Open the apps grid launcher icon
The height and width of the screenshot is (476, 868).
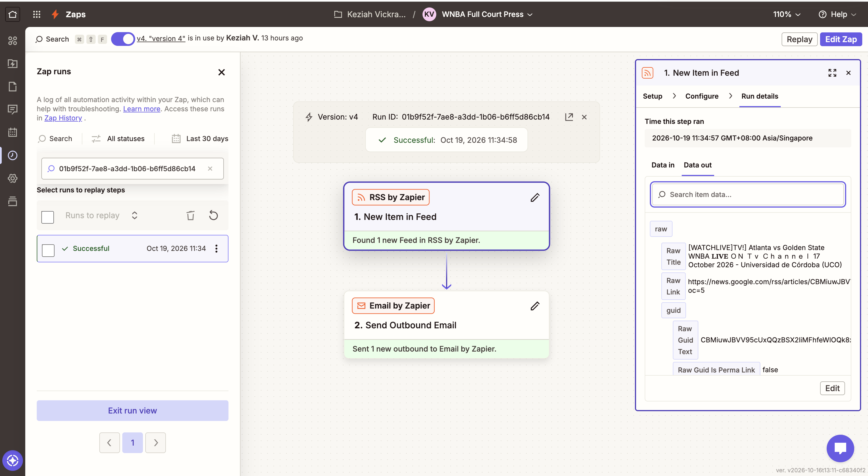pos(36,14)
